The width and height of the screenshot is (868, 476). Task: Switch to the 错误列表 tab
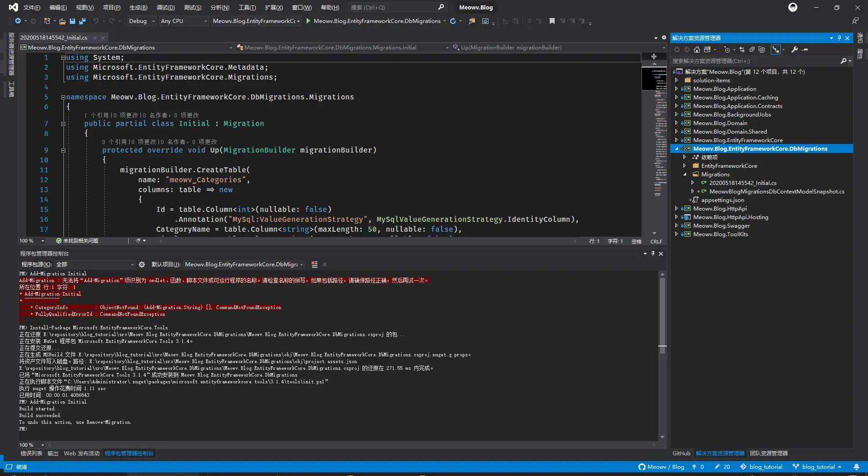[31, 454]
